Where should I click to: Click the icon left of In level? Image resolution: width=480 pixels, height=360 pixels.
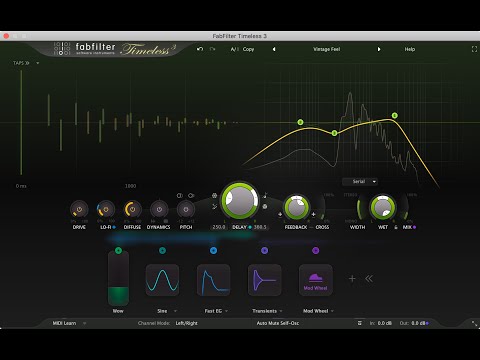[360, 323]
